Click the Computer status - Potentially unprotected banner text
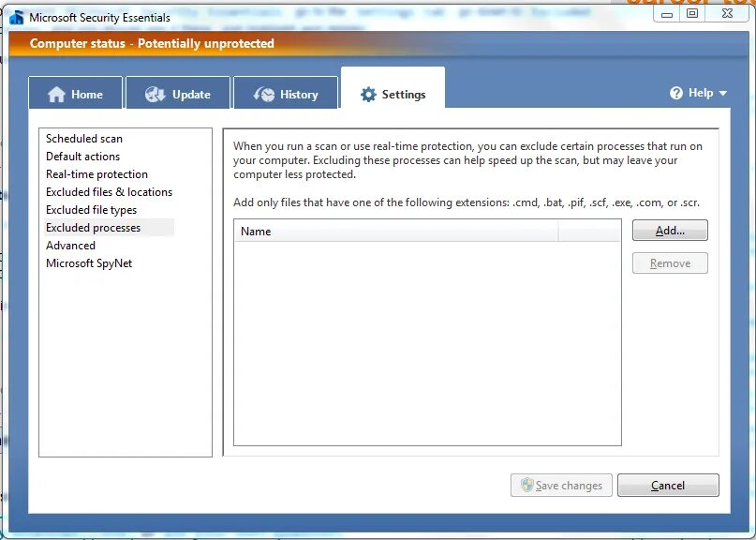The width and height of the screenshot is (756, 540). 152,43
